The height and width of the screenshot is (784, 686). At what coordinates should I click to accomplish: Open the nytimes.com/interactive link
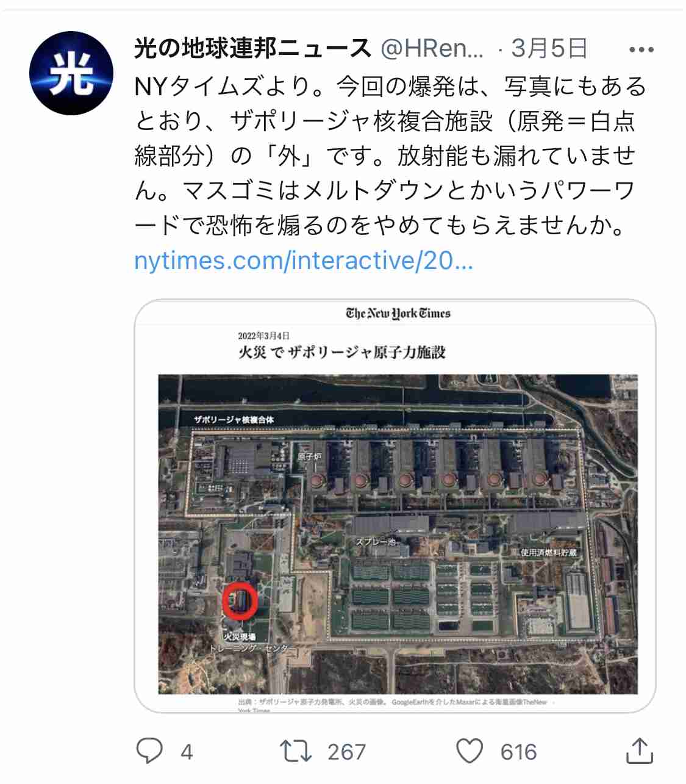coord(304,261)
